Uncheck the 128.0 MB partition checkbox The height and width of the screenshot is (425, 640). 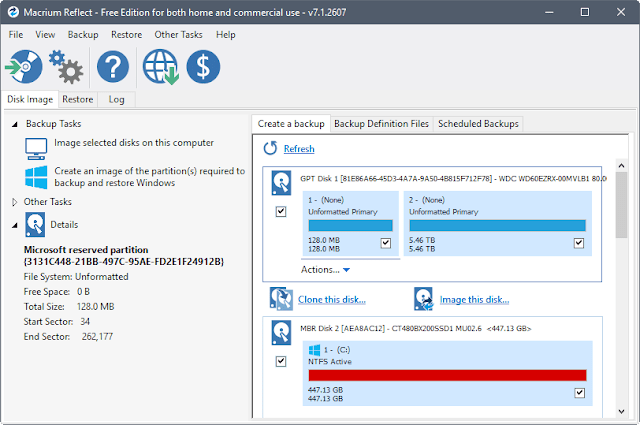(386, 243)
